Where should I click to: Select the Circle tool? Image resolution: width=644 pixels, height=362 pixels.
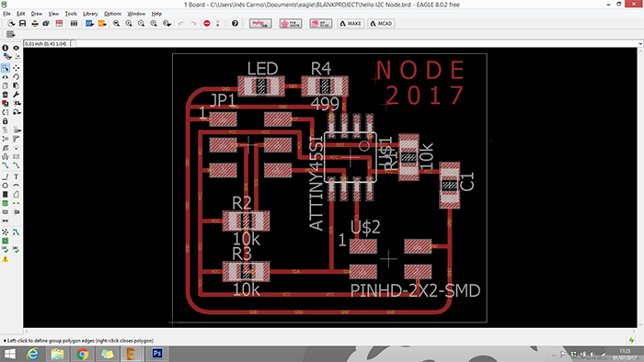point(6,186)
